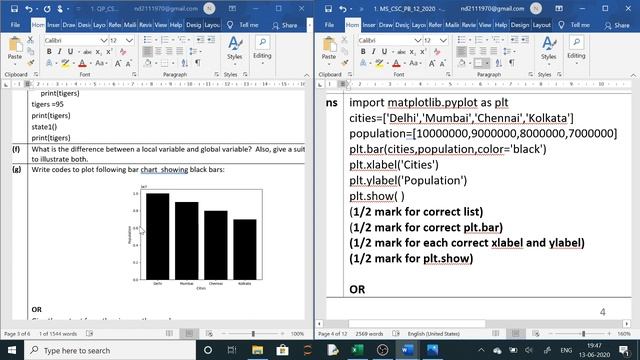Switch to Draw tab in left window
The height and width of the screenshot is (360, 640).
click(x=69, y=25)
